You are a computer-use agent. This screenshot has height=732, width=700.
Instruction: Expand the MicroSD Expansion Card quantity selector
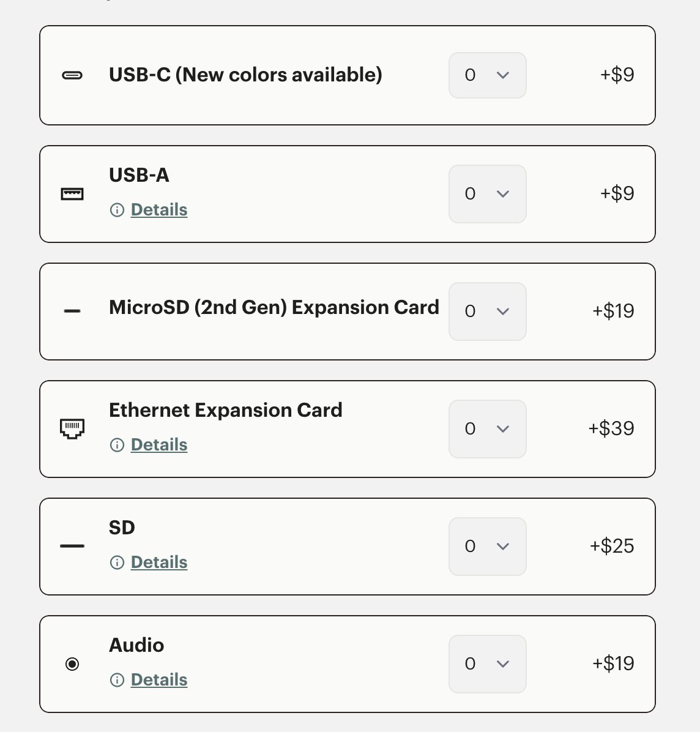click(x=488, y=312)
